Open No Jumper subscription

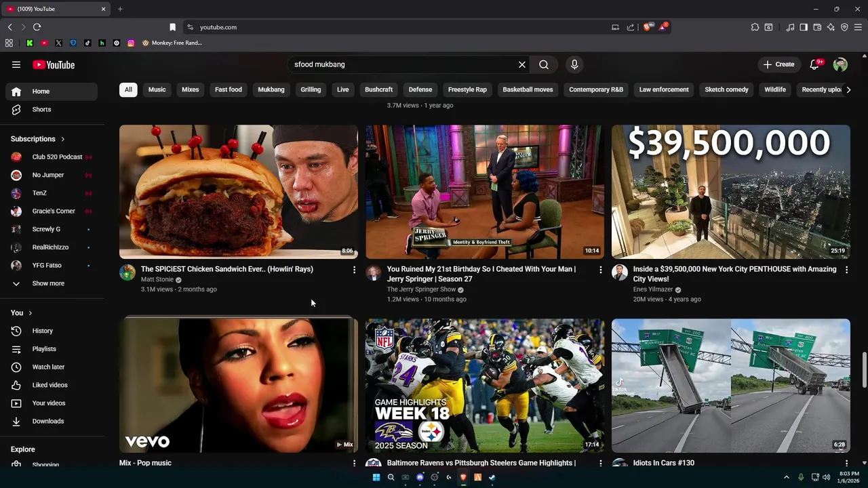coord(52,175)
